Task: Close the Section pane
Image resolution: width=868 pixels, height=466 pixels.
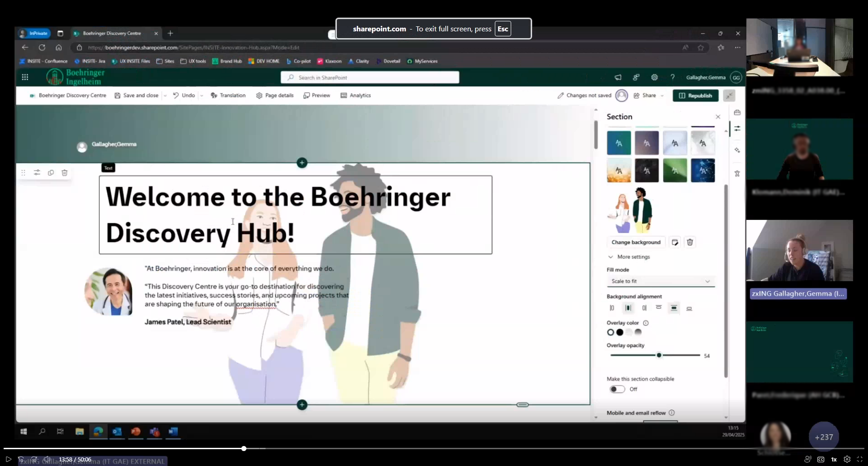Action: pos(718,117)
